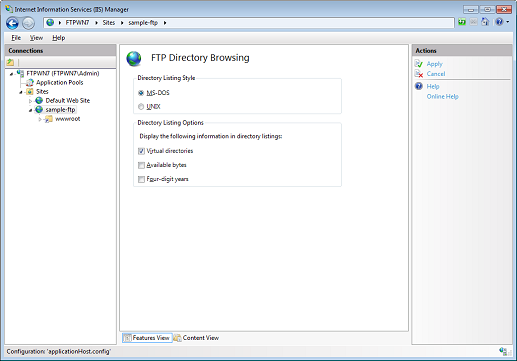
Task: Open the File menu
Action: coord(16,38)
